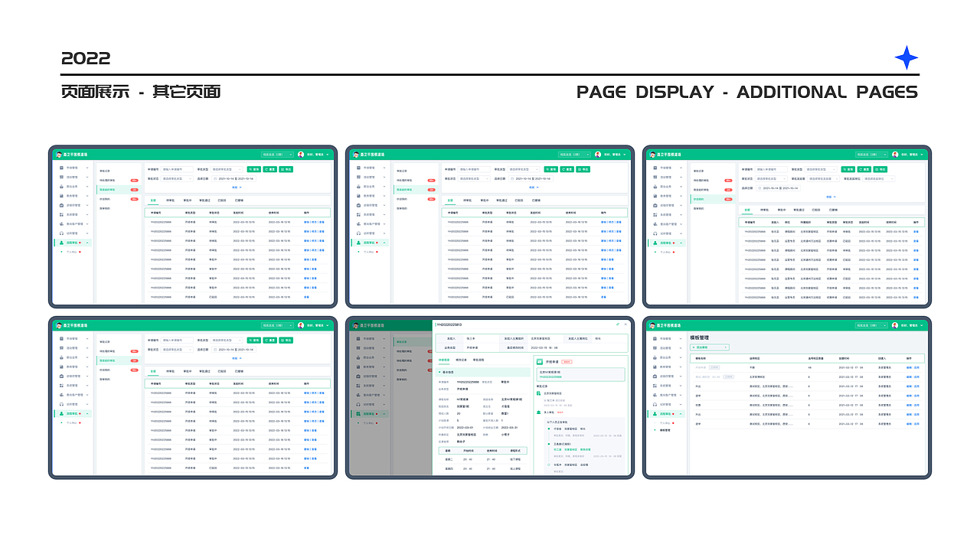Open 审批记录 submenu item in top-left screenshot

click(x=105, y=171)
